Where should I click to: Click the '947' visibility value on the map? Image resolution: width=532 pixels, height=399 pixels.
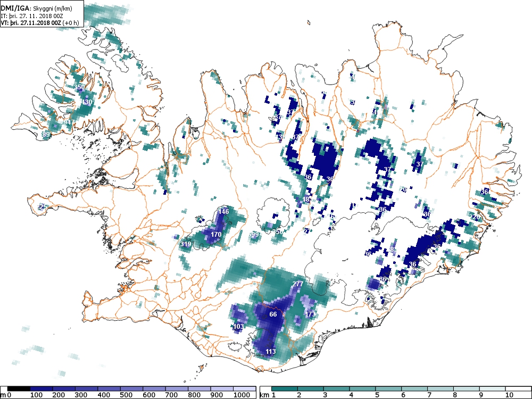[69, 122]
